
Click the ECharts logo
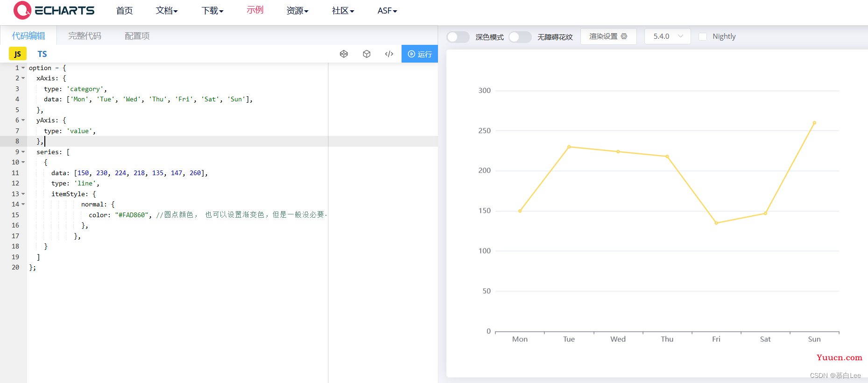pyautogui.click(x=54, y=10)
